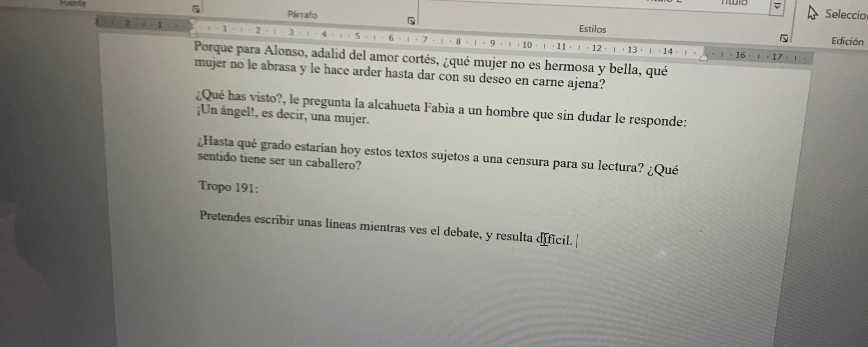The width and height of the screenshot is (868, 347).
Task: Expand the styles gallery More arrow
Action: coord(777,6)
